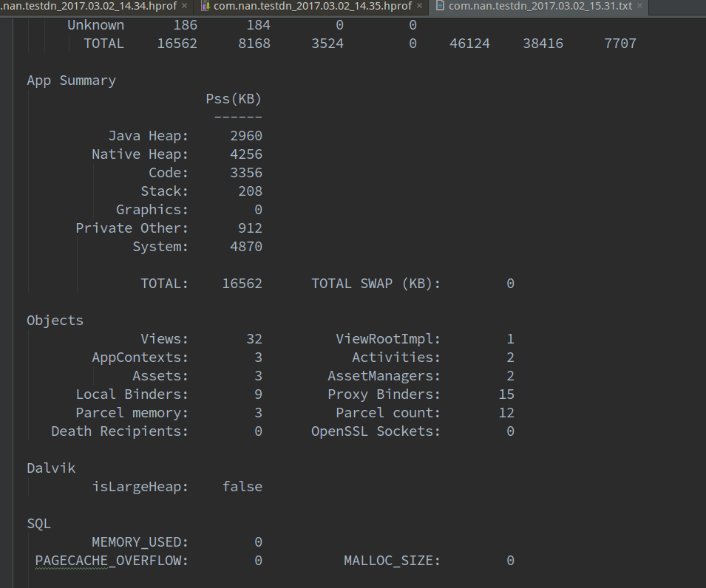This screenshot has width=706, height=588.
Task: Click the Parcel count value 12
Action: pos(506,412)
